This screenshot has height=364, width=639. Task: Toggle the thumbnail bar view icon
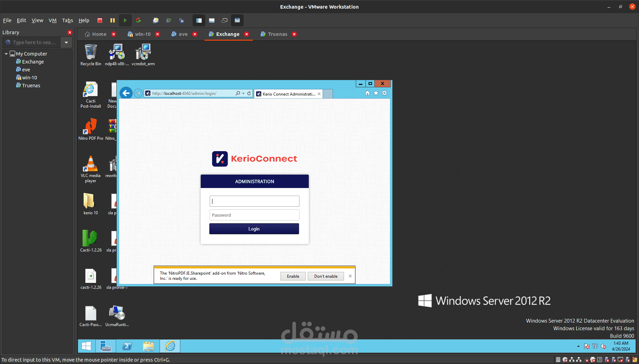coord(212,20)
